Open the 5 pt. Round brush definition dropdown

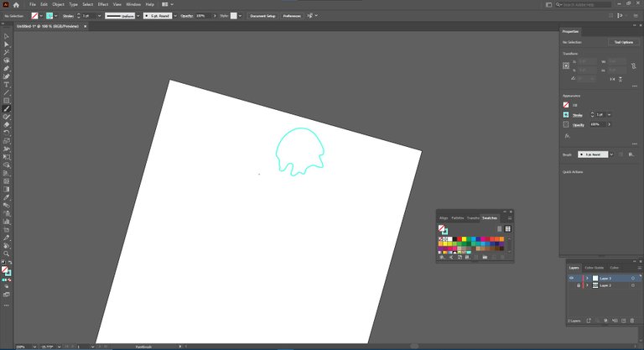(175, 16)
